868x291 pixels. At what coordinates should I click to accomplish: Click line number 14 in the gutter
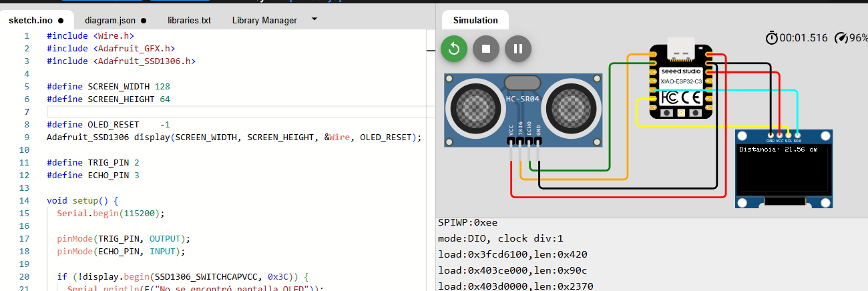pyautogui.click(x=25, y=200)
